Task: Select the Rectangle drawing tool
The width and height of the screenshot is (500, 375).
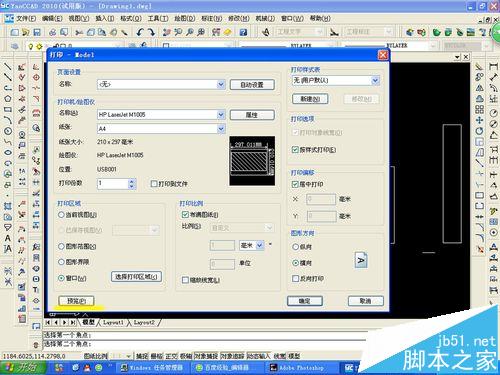Action: [x=7, y=109]
